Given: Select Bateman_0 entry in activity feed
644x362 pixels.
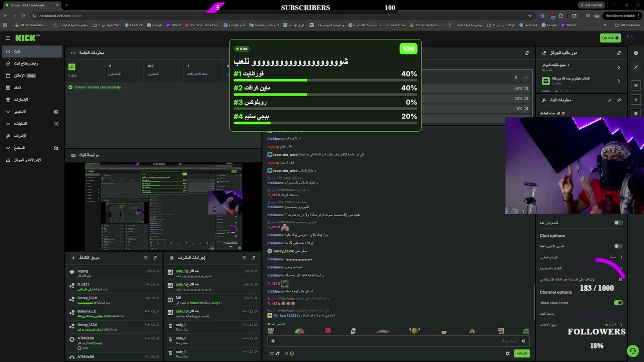Looking at the screenshot, I should (x=114, y=313).
